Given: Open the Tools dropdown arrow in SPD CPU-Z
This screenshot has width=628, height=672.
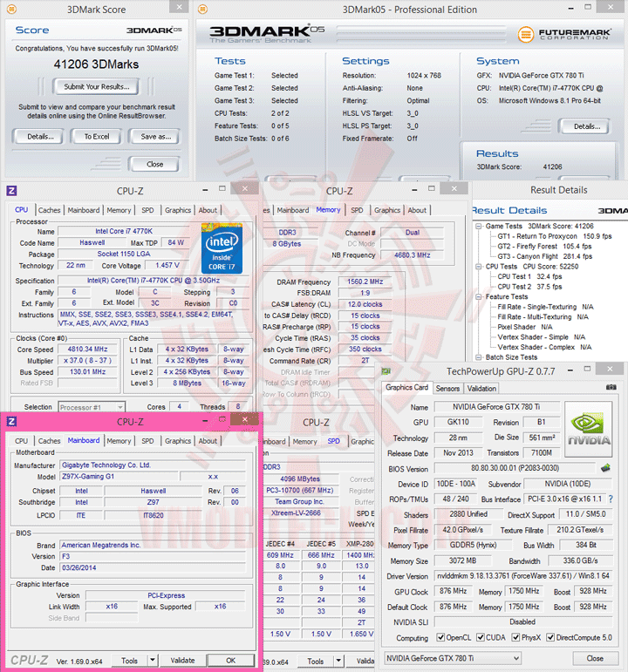Looking at the screenshot, I should (339, 661).
